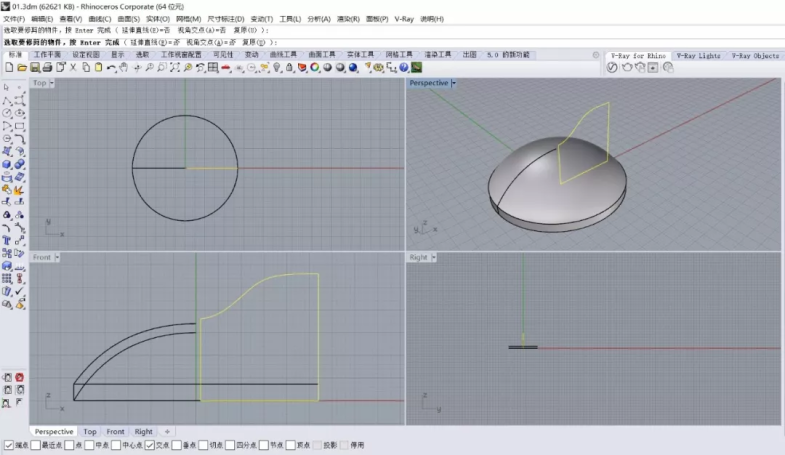
Task: Click the color wheel material icon
Action: coord(314,67)
